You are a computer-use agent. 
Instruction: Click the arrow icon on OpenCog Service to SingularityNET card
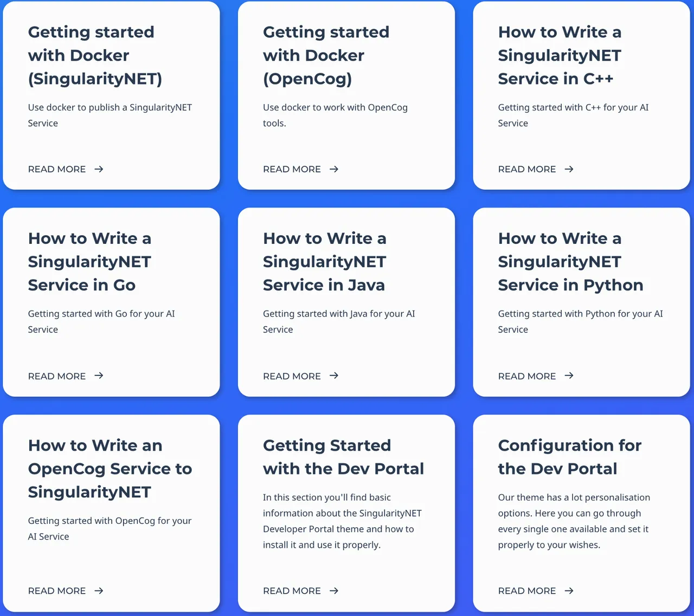click(x=99, y=591)
